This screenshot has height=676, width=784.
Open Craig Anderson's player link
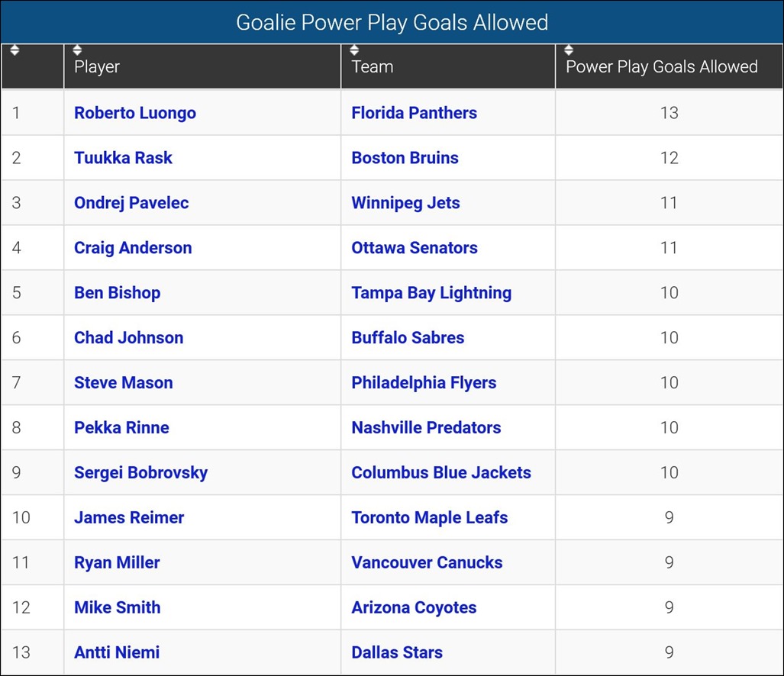pos(133,247)
